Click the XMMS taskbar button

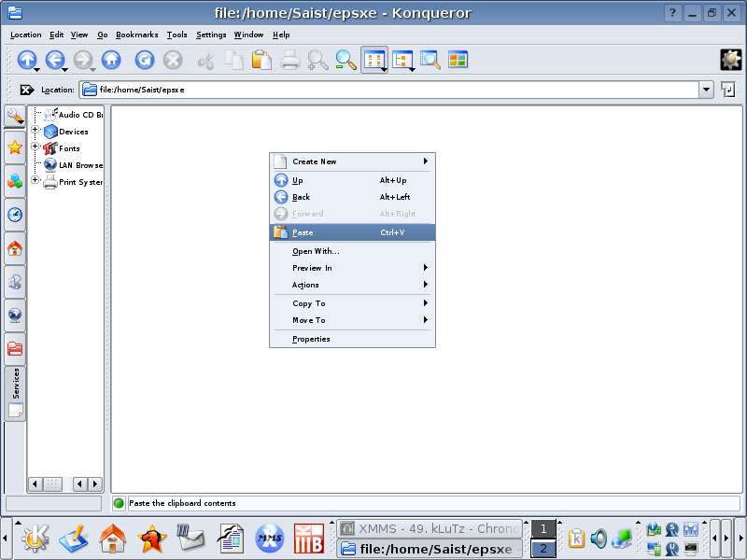(x=428, y=528)
